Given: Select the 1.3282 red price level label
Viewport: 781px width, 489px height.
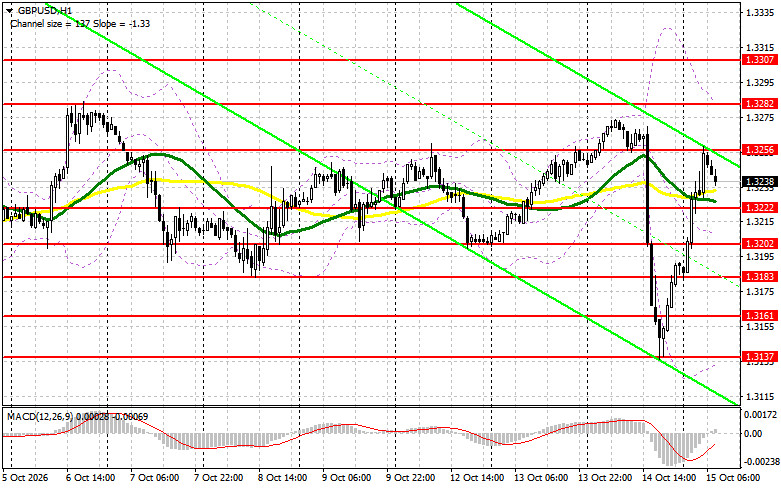Looking at the screenshot, I should [760, 104].
